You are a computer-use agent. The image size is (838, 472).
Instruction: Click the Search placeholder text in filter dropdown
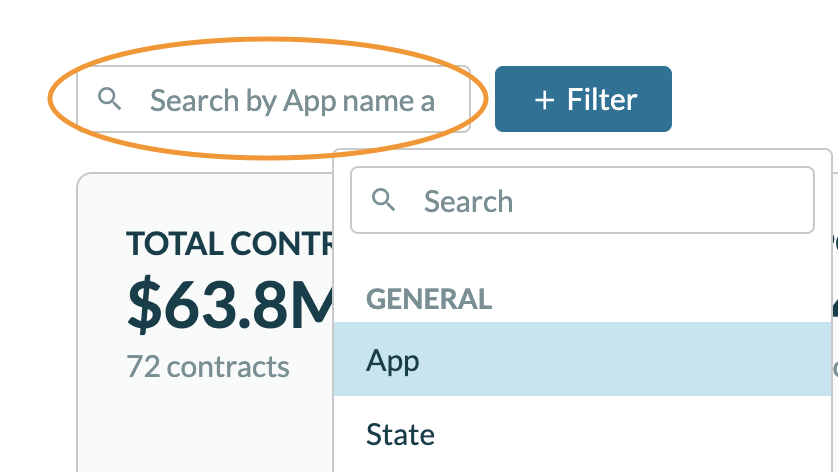pos(468,201)
